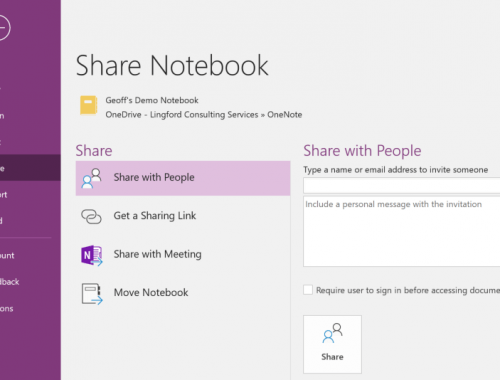The width and height of the screenshot is (500, 380).
Task: Click the people icon on Share button
Action: coord(332,333)
